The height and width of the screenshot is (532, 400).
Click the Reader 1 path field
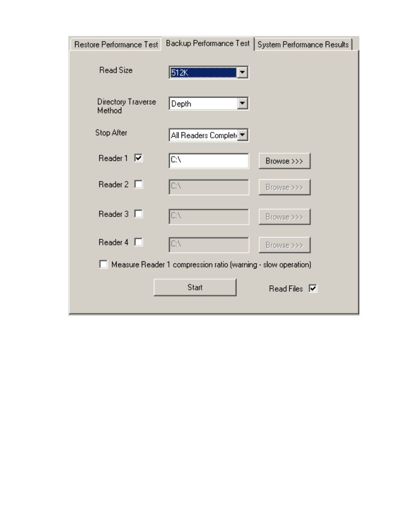(x=209, y=161)
